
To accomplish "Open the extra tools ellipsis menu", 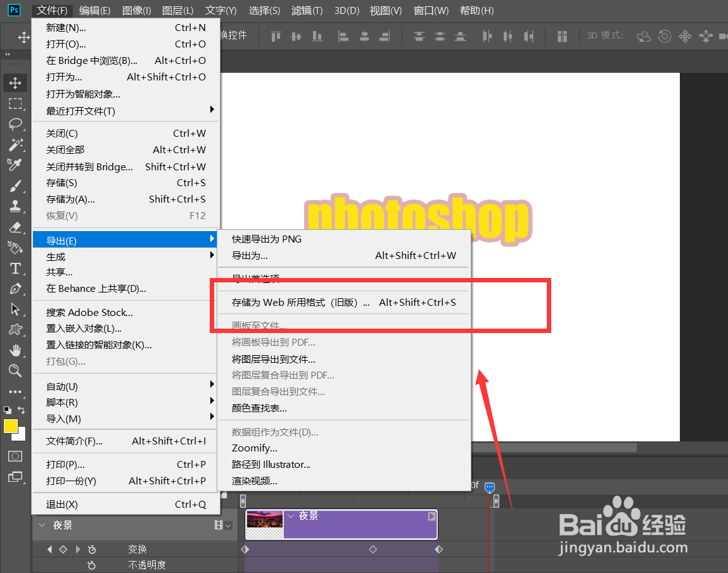I will 15,391.
